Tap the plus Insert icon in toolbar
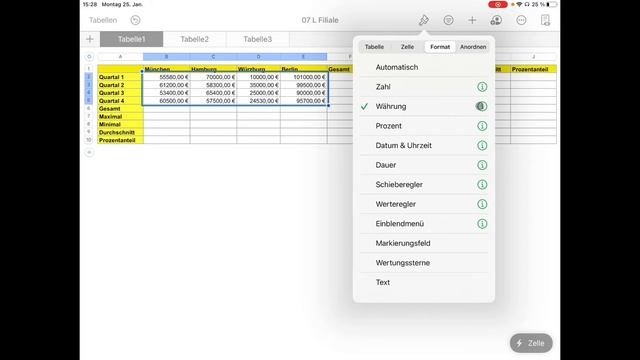This screenshot has height=360, width=640. [472, 20]
